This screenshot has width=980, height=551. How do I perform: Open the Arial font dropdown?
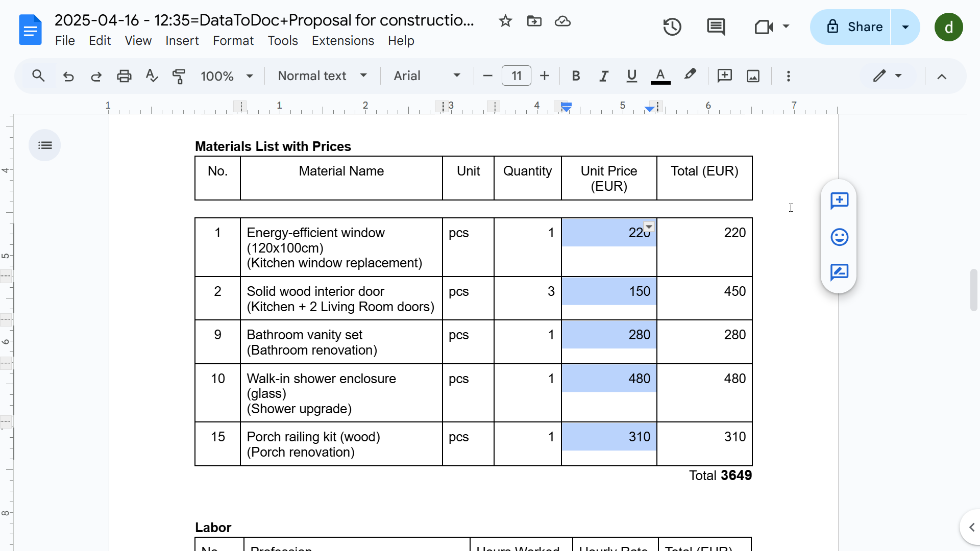(427, 76)
